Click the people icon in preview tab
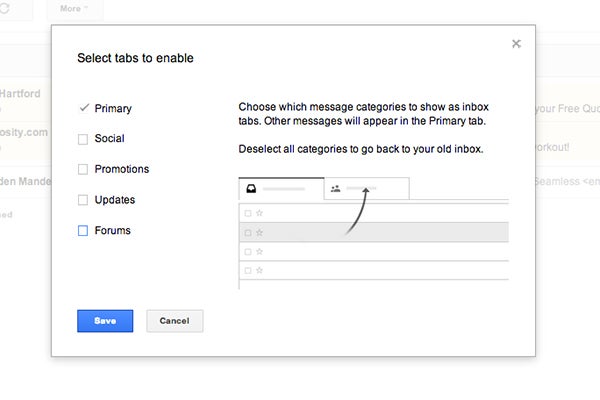 point(336,189)
